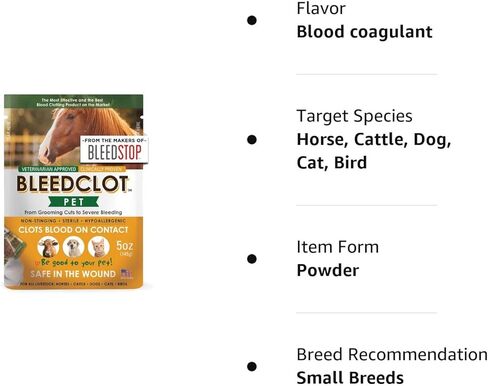Click the Powder value text
The width and height of the screenshot is (488, 386).
[328, 270]
